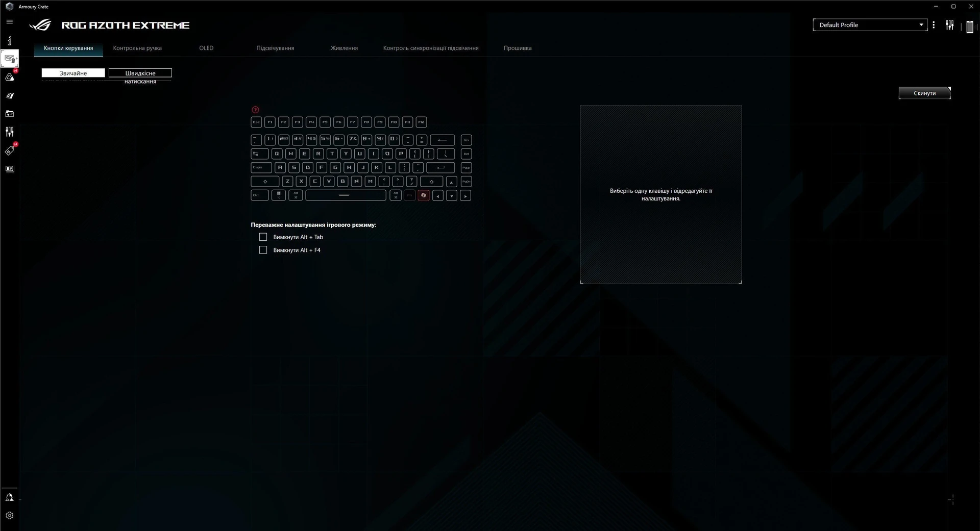Select the Windows key on the keyboard map
The width and height of the screenshot is (980, 531).
tap(278, 195)
